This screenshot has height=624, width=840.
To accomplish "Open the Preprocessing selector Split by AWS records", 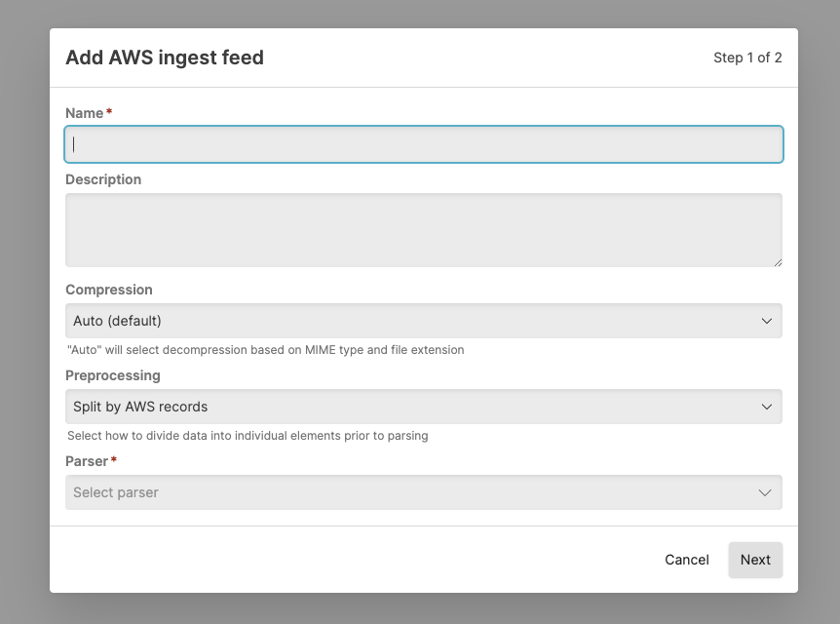I will [x=424, y=407].
